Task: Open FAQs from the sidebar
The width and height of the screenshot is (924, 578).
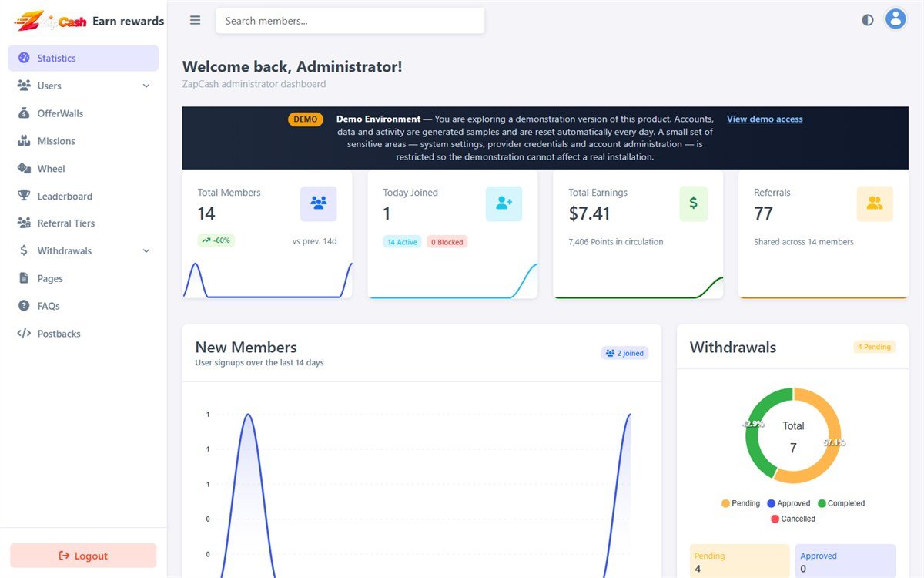Action: (83, 306)
